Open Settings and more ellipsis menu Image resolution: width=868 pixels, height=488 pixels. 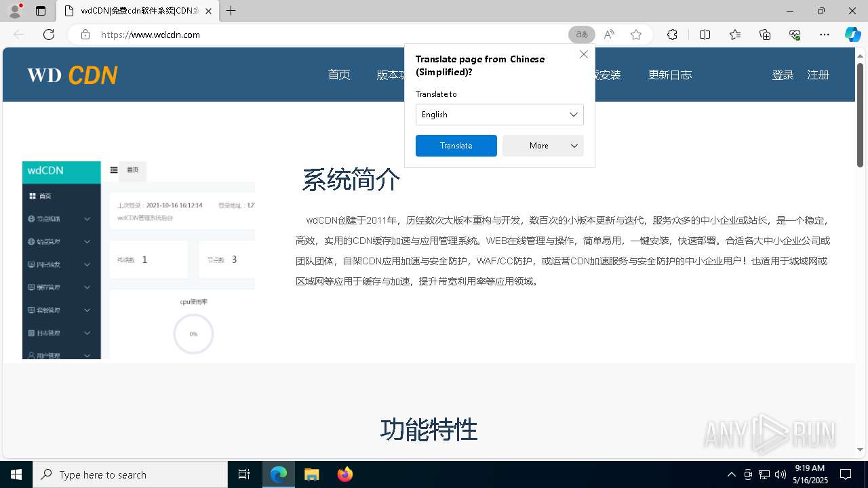(825, 35)
